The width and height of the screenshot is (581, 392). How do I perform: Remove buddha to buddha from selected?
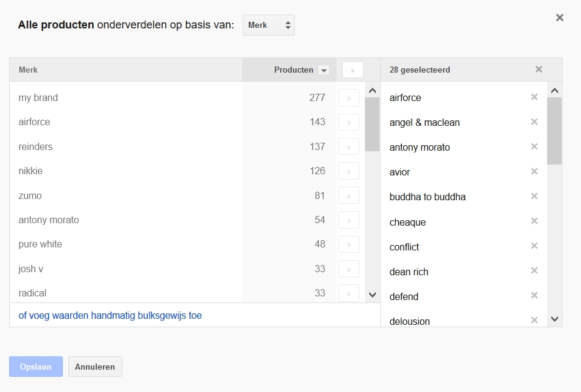point(534,197)
